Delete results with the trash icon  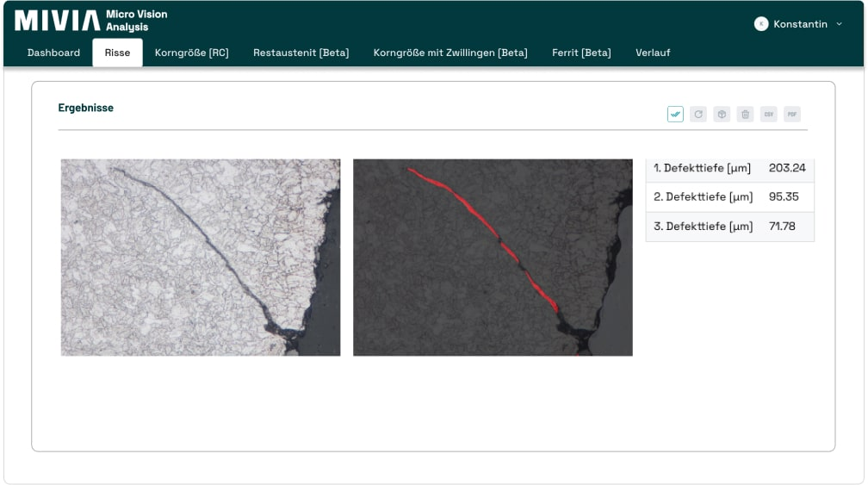[x=746, y=114]
